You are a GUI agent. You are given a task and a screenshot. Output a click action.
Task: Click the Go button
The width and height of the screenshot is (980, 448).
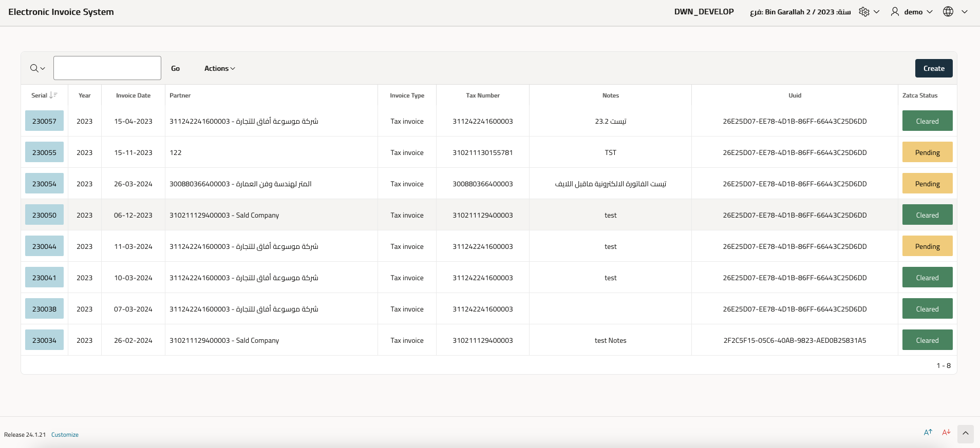[176, 68]
